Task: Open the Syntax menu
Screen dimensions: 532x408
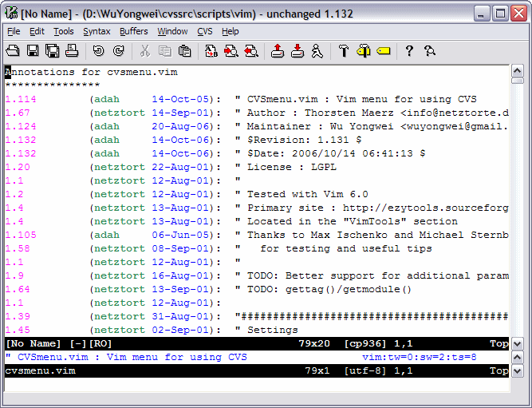Action: pos(97,31)
